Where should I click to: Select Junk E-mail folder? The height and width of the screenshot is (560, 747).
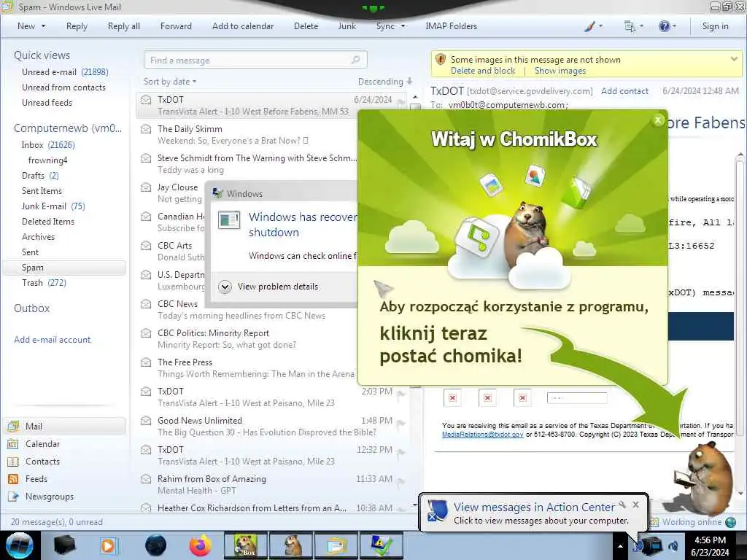(x=53, y=206)
